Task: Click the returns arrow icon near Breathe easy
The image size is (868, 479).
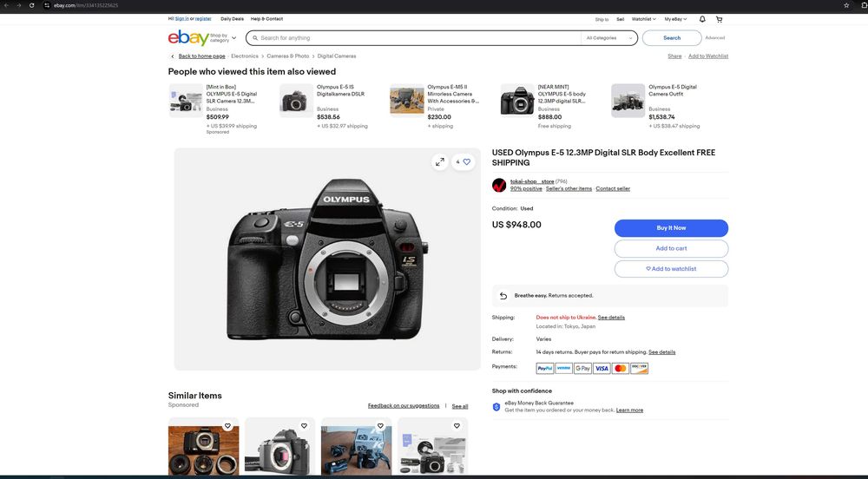Action: tap(503, 296)
